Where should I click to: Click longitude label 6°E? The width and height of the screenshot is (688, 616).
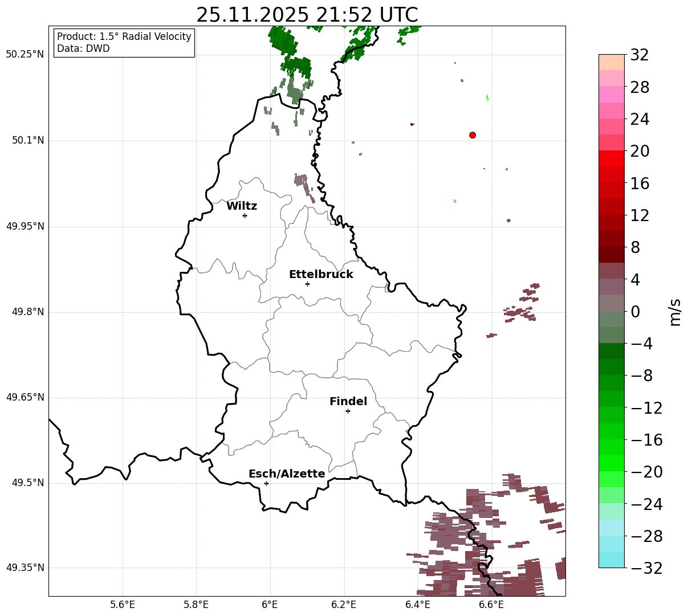pyautogui.click(x=270, y=605)
